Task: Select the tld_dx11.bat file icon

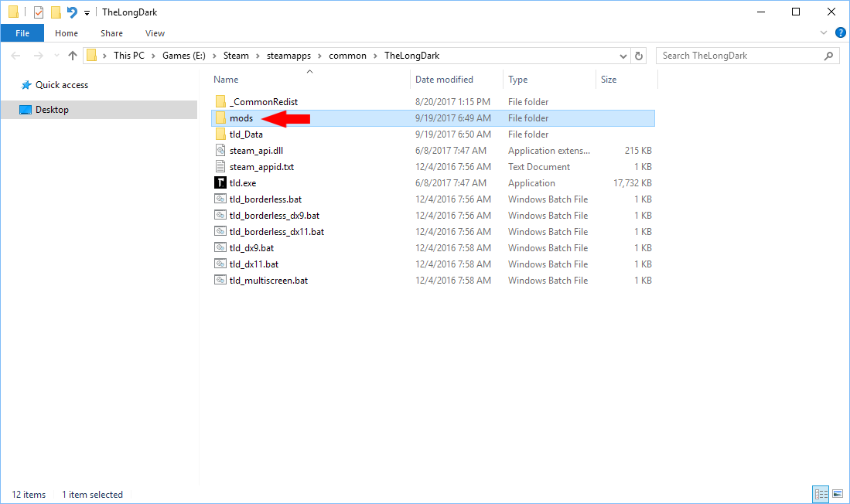Action: [220, 264]
